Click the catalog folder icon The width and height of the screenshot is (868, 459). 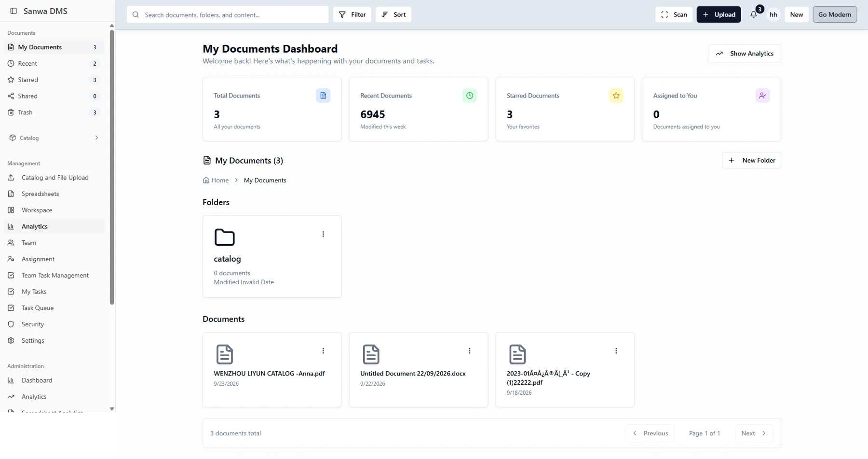(224, 237)
